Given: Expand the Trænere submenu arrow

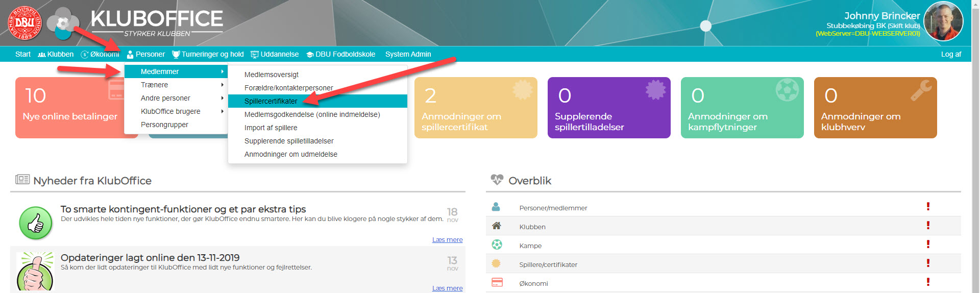Looking at the screenshot, I should [x=223, y=85].
